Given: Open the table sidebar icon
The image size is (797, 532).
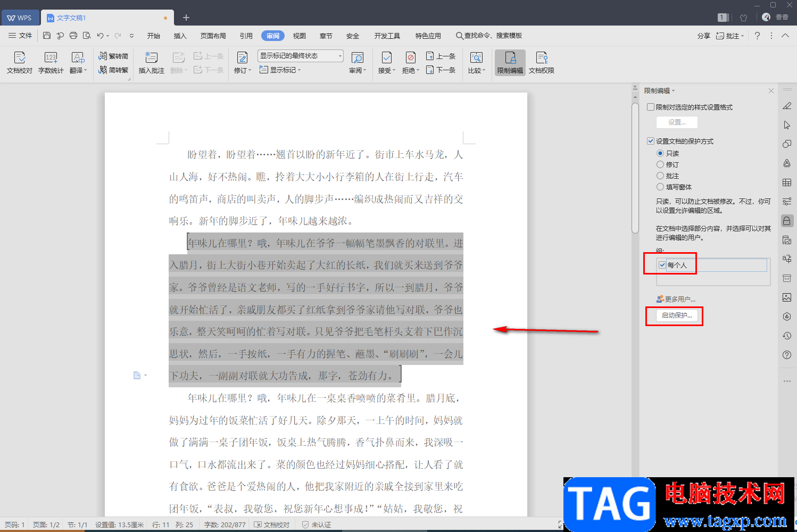Looking at the screenshot, I should (x=787, y=182).
